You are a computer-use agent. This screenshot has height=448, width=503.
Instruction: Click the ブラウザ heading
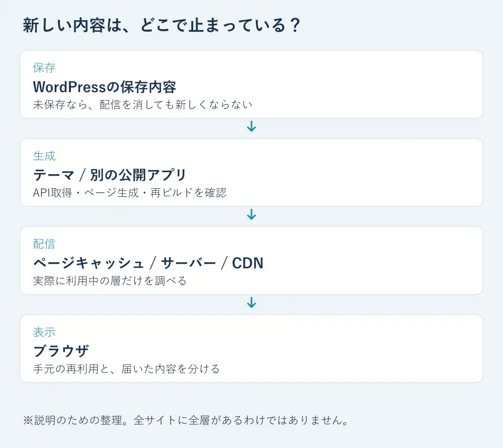click(61, 351)
